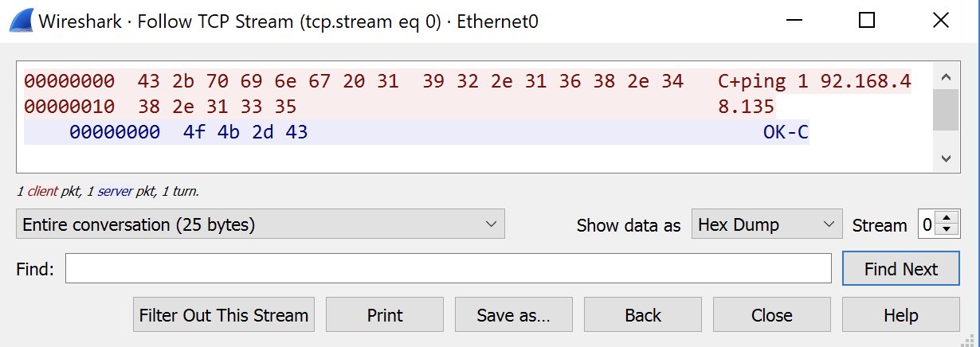
Task: Click the stream number up arrow
Action: pos(947,219)
